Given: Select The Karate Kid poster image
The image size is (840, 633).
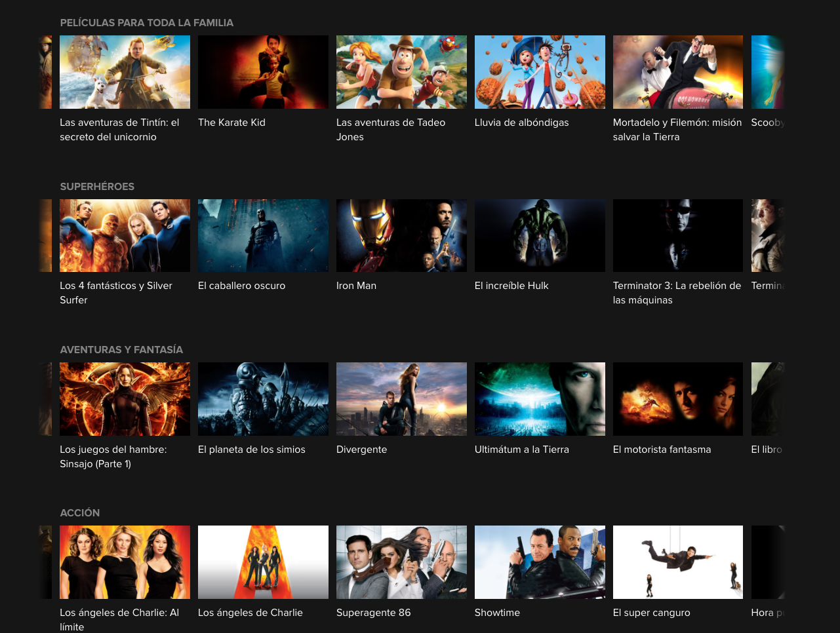Looking at the screenshot, I should click(x=263, y=72).
